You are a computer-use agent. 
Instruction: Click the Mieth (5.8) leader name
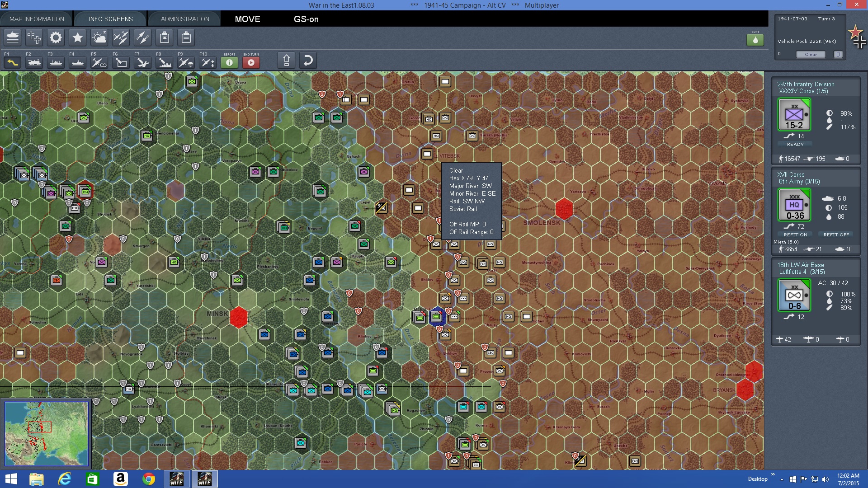(x=786, y=242)
